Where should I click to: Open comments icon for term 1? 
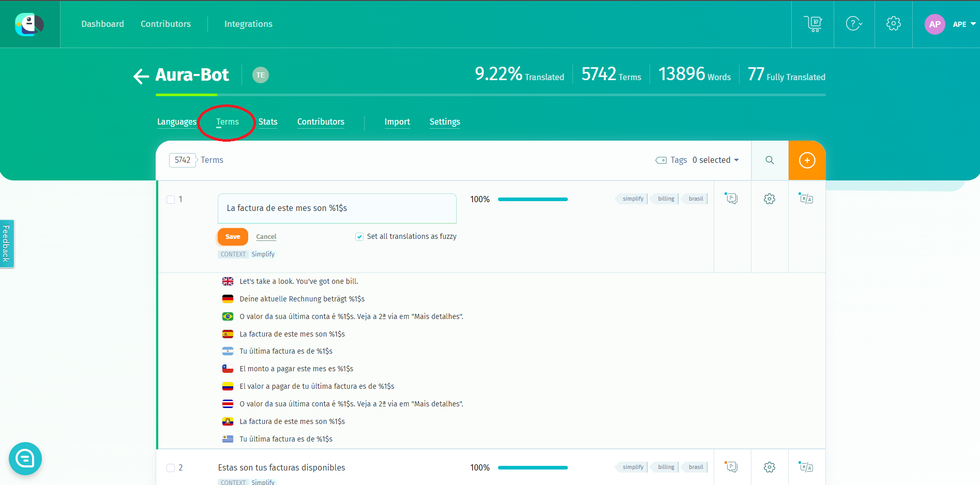click(x=732, y=199)
